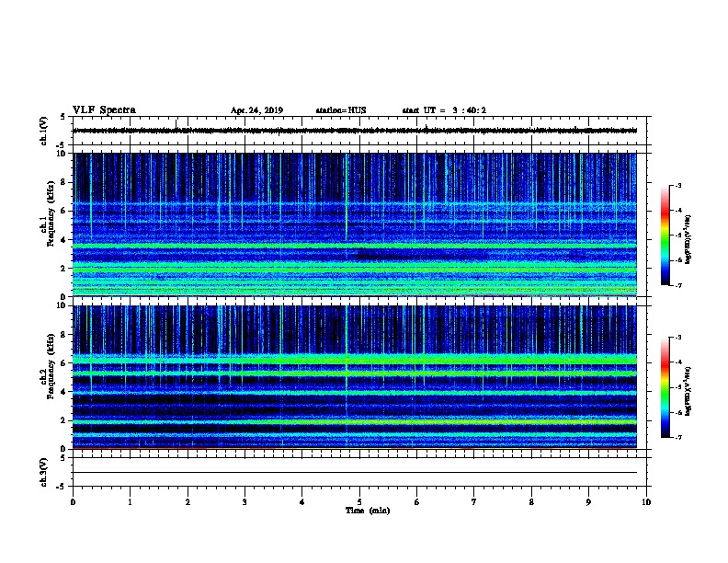Click the upper ch.1 color scale bar

click(665, 236)
